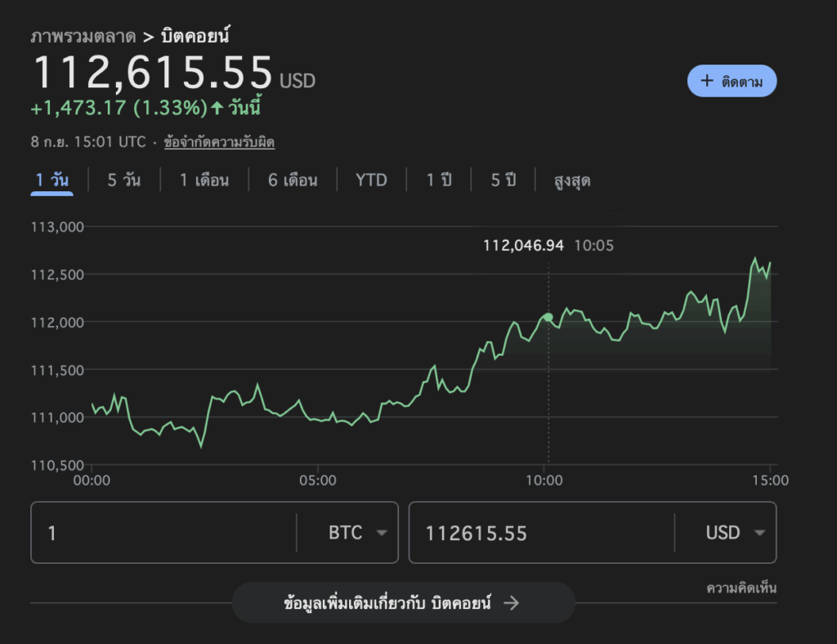Click the chart line peak near 15:00
This screenshot has height=644, width=837.
(x=754, y=259)
